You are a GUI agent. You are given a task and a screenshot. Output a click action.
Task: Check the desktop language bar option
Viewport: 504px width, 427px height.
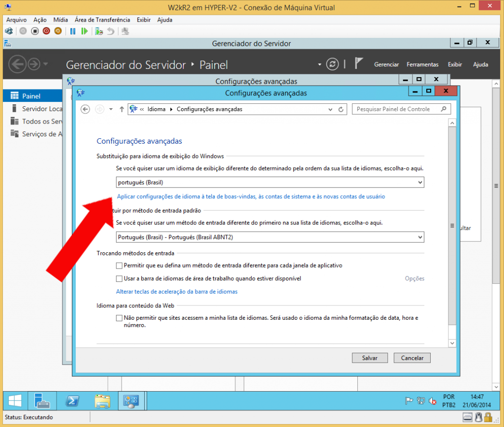click(119, 279)
